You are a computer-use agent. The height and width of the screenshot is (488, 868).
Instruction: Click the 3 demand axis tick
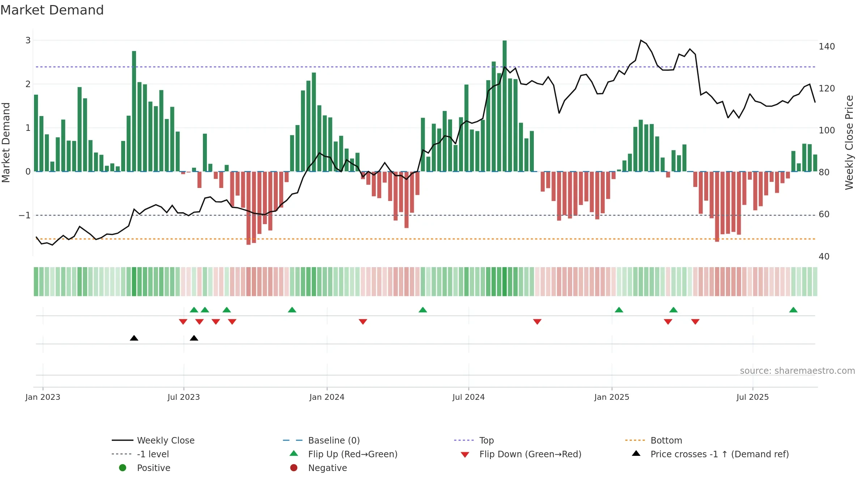(28, 40)
